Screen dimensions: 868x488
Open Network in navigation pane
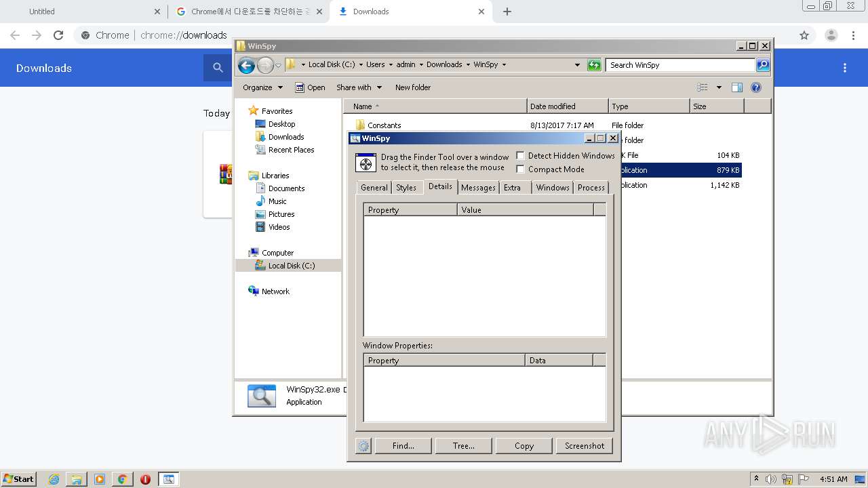coord(275,291)
